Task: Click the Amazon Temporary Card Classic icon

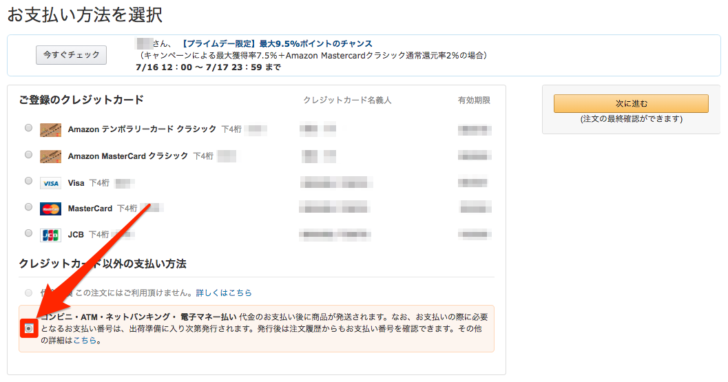Action: coord(51,130)
